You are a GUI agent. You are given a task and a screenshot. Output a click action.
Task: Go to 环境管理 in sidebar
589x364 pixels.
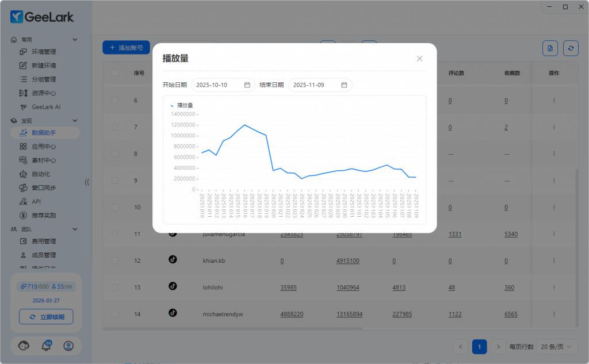click(x=44, y=52)
